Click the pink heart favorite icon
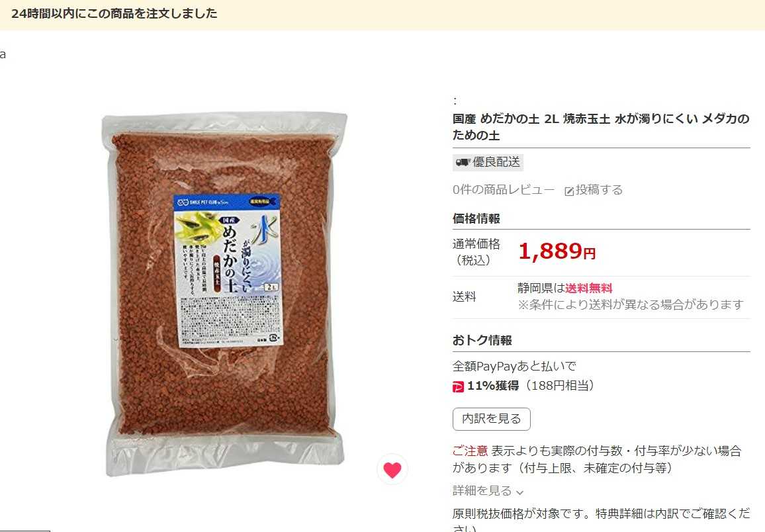765x532 pixels. 392,469
